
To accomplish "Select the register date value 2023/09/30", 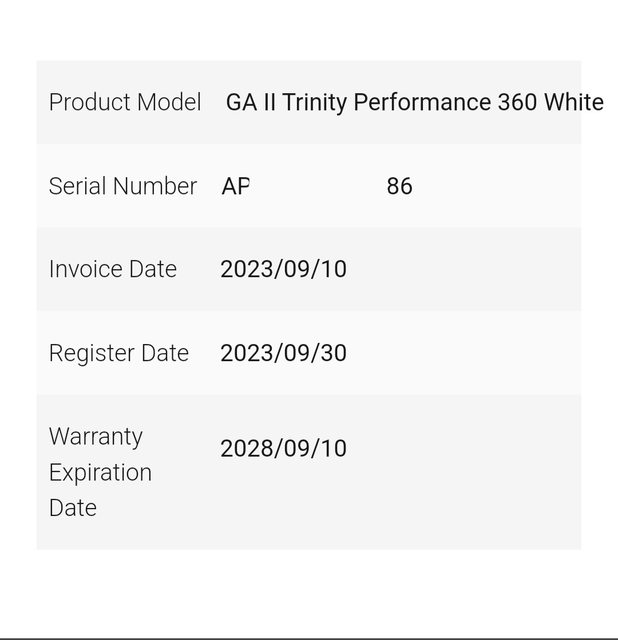I will (283, 353).
